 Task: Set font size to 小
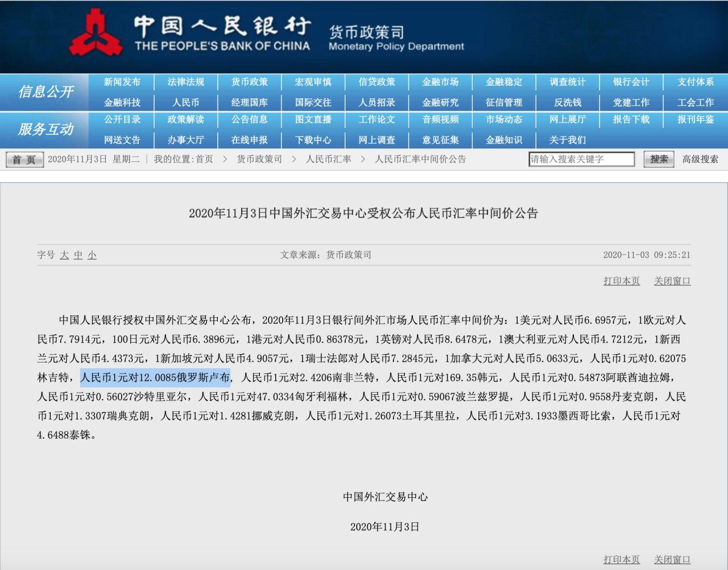(92, 255)
